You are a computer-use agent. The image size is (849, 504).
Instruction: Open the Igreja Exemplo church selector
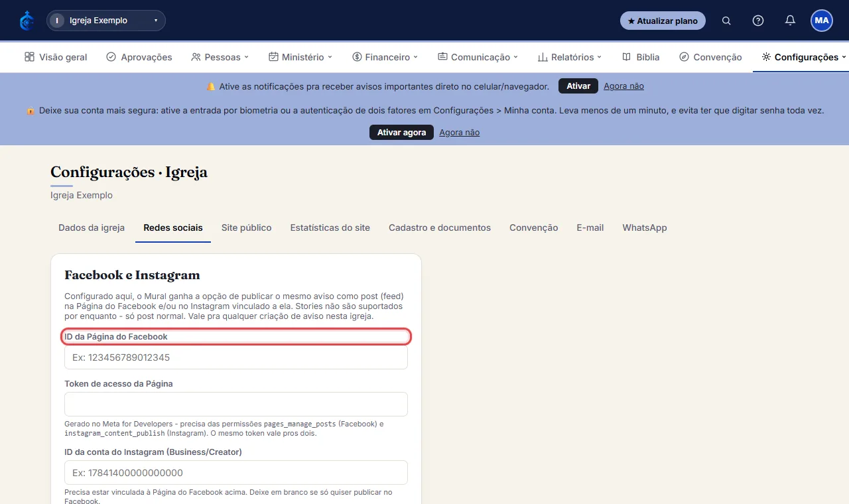point(106,21)
